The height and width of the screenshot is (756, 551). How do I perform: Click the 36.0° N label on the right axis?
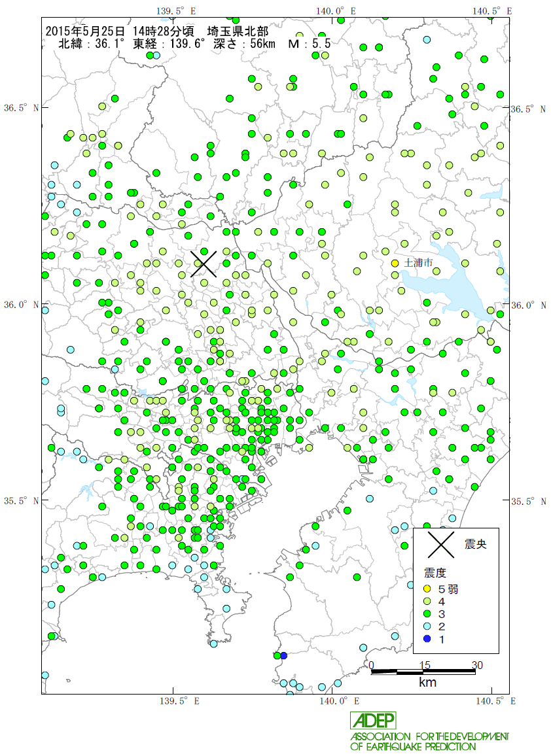[528, 305]
